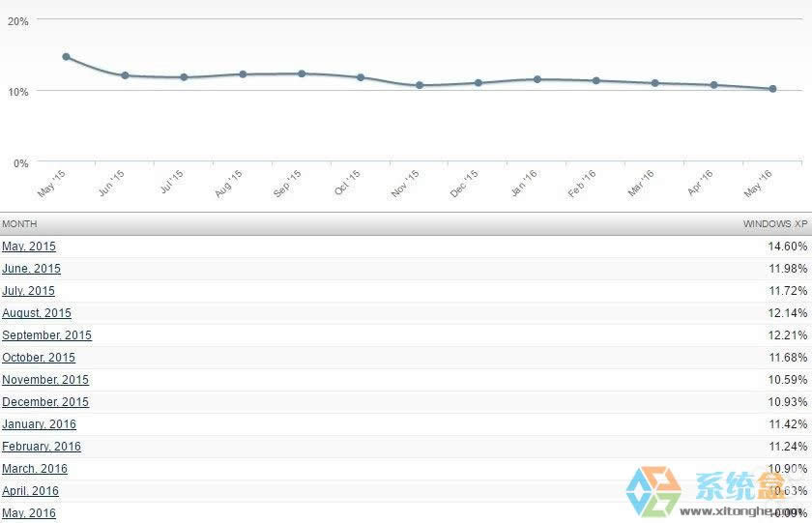Select the May '16 final data point
The image size is (812, 523).
pos(772,89)
